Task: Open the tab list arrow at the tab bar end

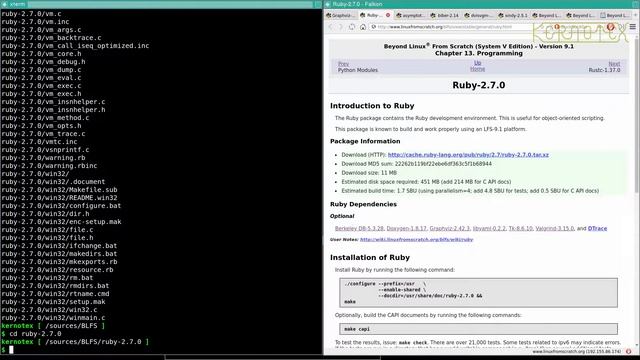Action: 635,15
